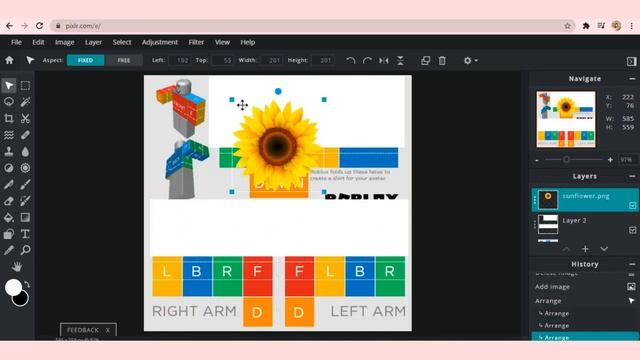Open the Select menu
640x360 pixels.
122,42
